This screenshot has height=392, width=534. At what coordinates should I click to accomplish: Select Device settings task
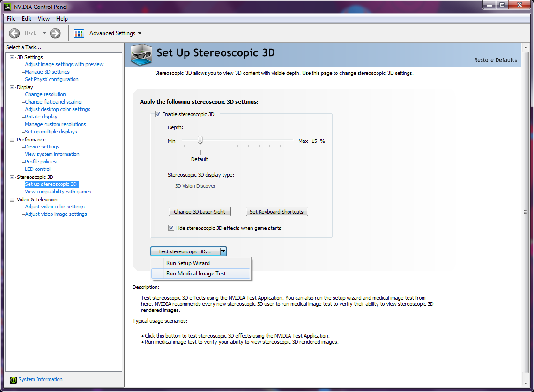point(42,147)
